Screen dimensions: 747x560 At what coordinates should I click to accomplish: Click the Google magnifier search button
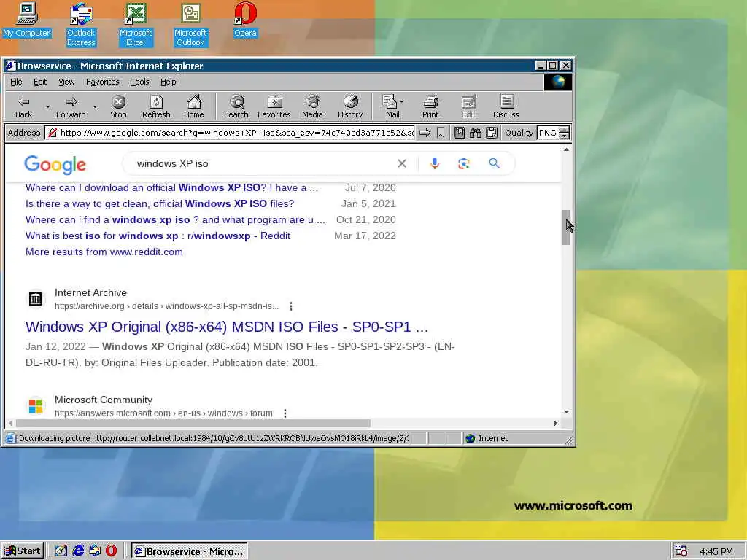[494, 163]
